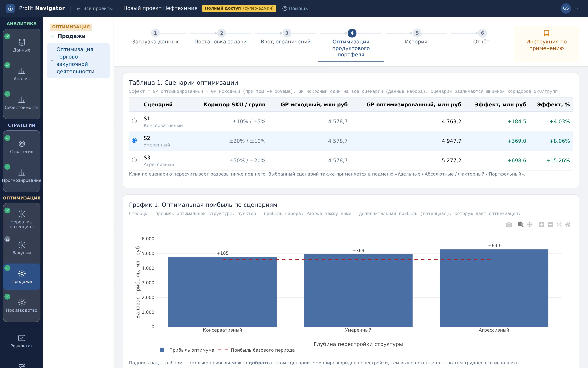Open the Прогнозирование sidebar section
588x368 pixels.
pos(22,176)
